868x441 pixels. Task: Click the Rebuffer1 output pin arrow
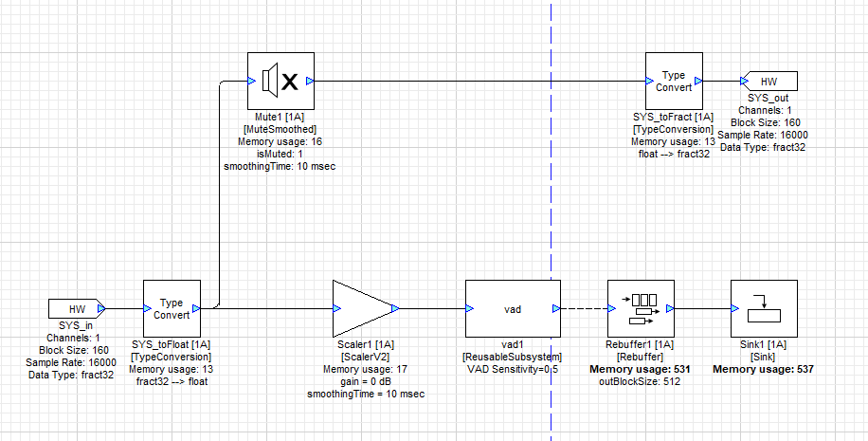pyautogui.click(x=669, y=308)
